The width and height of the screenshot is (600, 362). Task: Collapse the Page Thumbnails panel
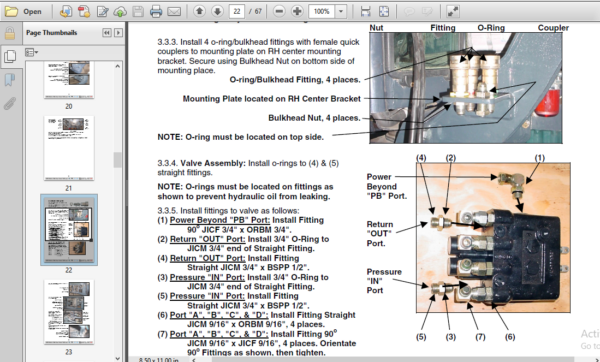point(107,33)
